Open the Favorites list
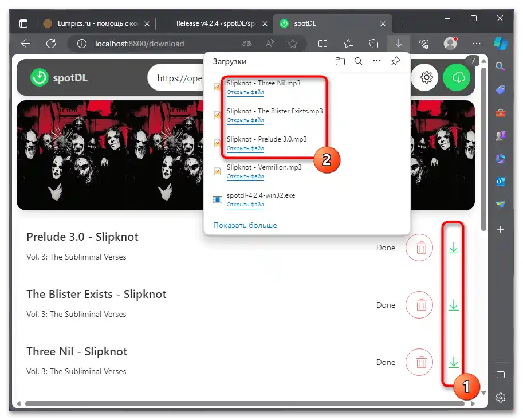The height and width of the screenshot is (420, 523). click(348, 44)
